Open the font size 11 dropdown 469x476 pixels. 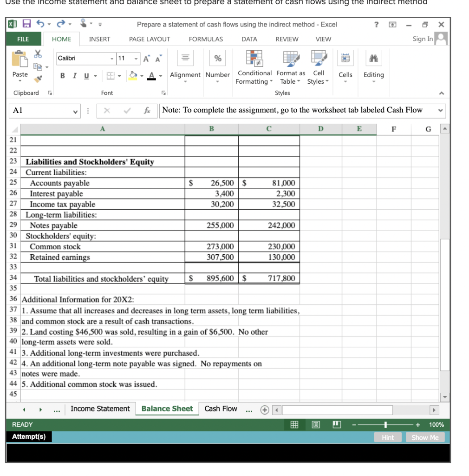[136, 59]
